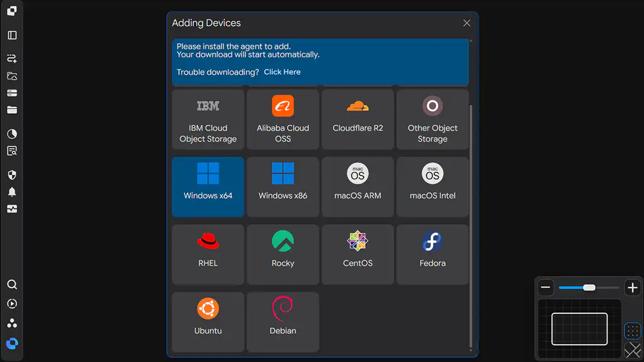Pick the macOS ARM agent tile
The image size is (644, 362).
click(357, 187)
